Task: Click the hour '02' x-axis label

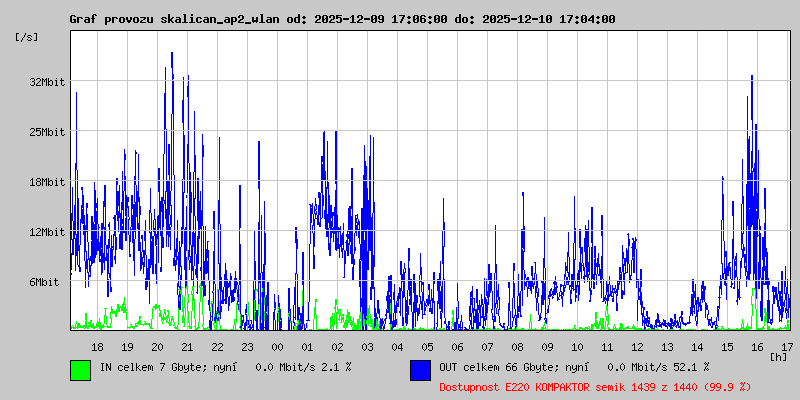Action: pos(337,347)
